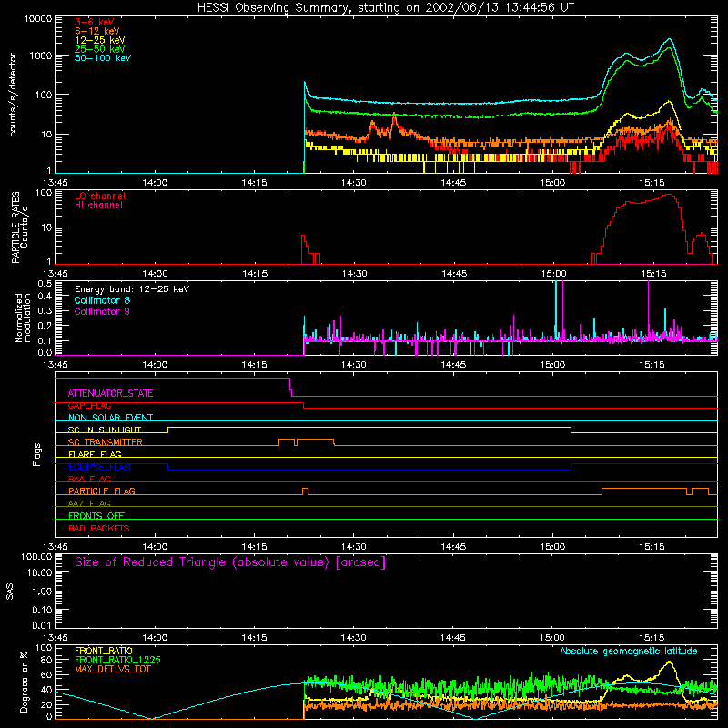
Task: Select the 50-100 keV legend label
Action: coord(103,58)
